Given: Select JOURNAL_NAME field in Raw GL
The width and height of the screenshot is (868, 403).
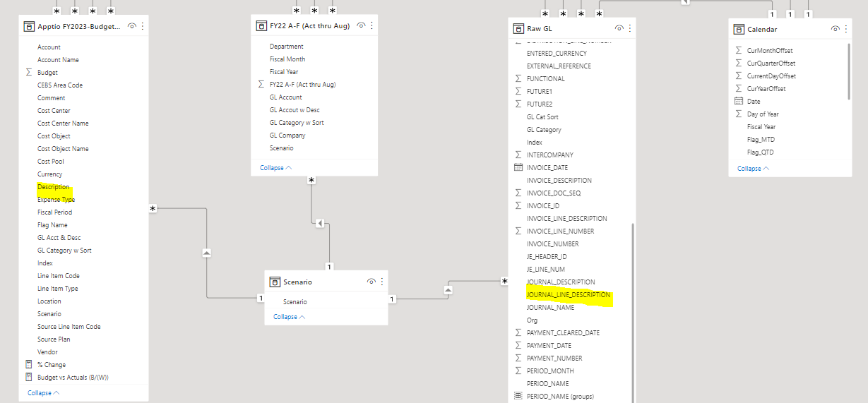Looking at the screenshot, I should tap(550, 308).
